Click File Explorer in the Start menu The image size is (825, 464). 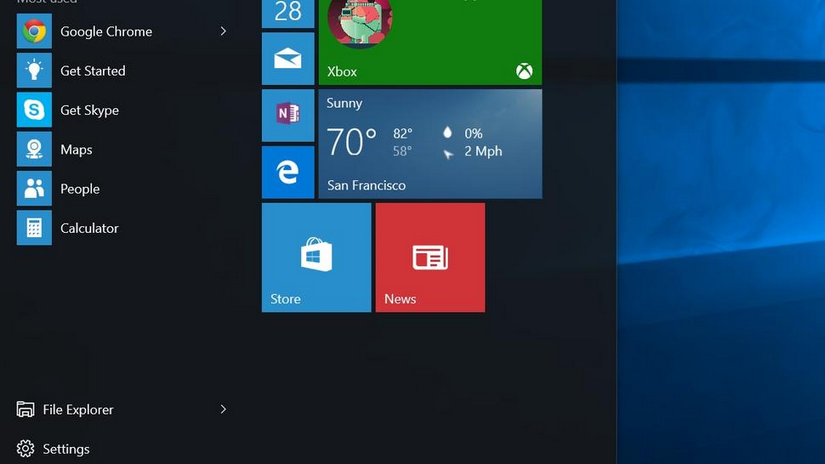78,410
